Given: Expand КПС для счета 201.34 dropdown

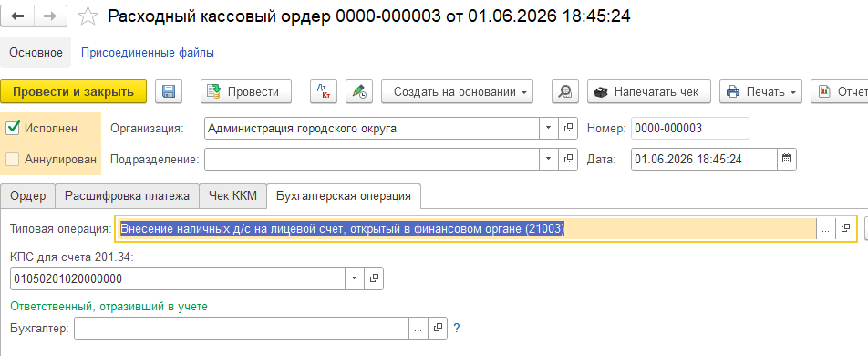Looking at the screenshot, I should click(x=355, y=279).
